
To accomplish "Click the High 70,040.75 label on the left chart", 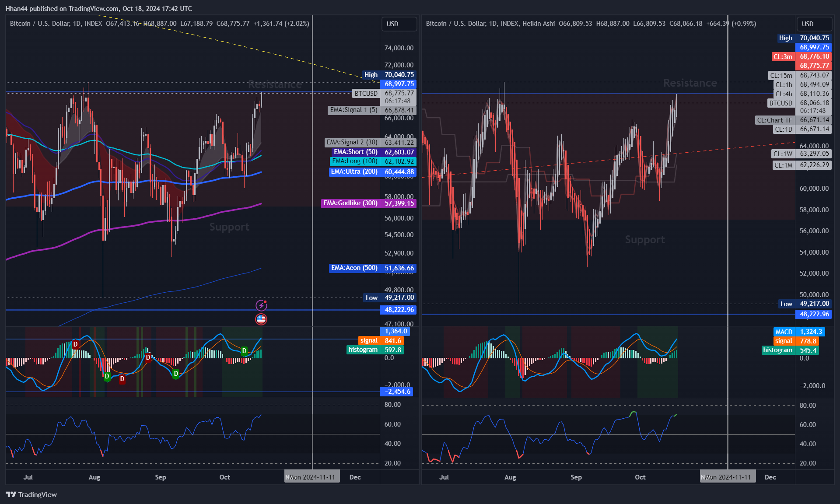I will [389, 75].
